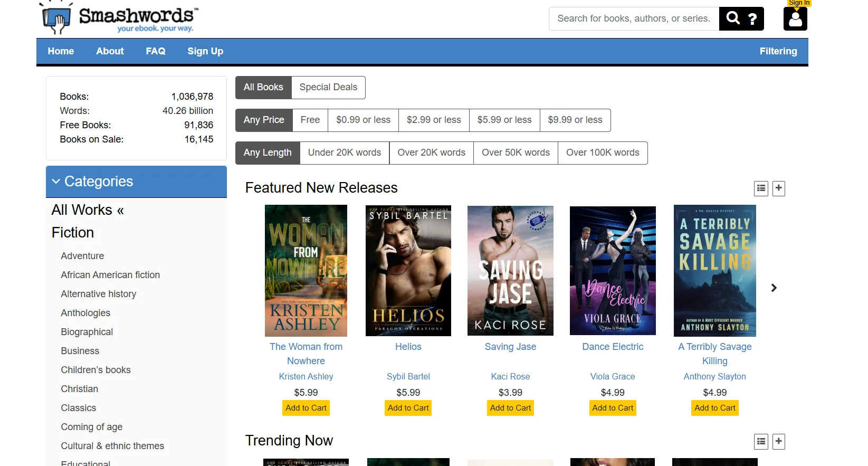Add Helios to cart
This screenshot has height=466, width=868.
point(408,408)
